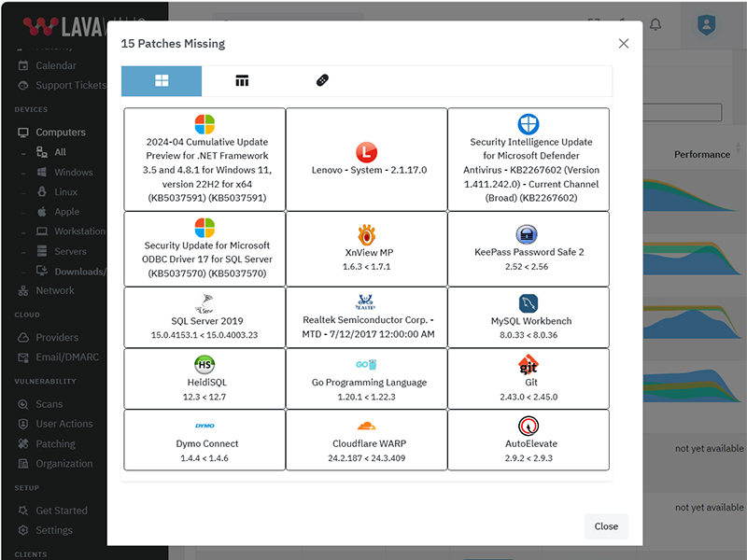Viewport: 747px width, 560px height.
Task: Click the .NET Framework update Windows logo icon
Action: (204, 124)
